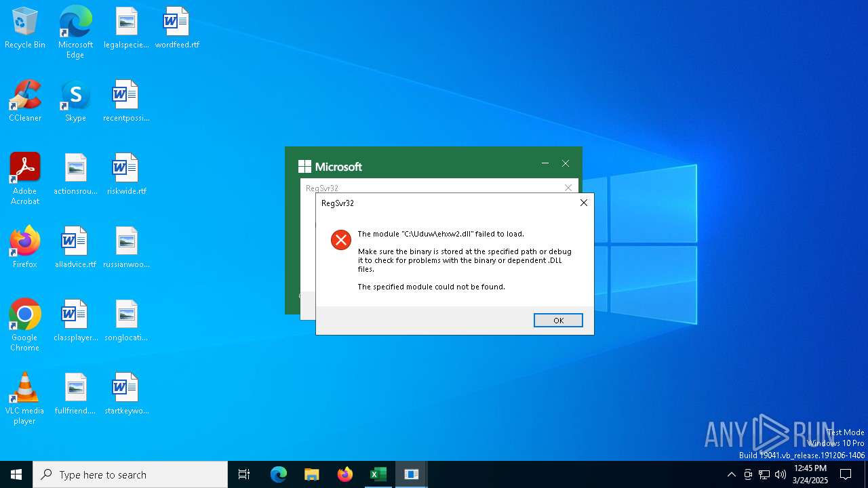Select the legalspecie image file icon
This screenshot has height=488, width=868.
[x=126, y=28]
